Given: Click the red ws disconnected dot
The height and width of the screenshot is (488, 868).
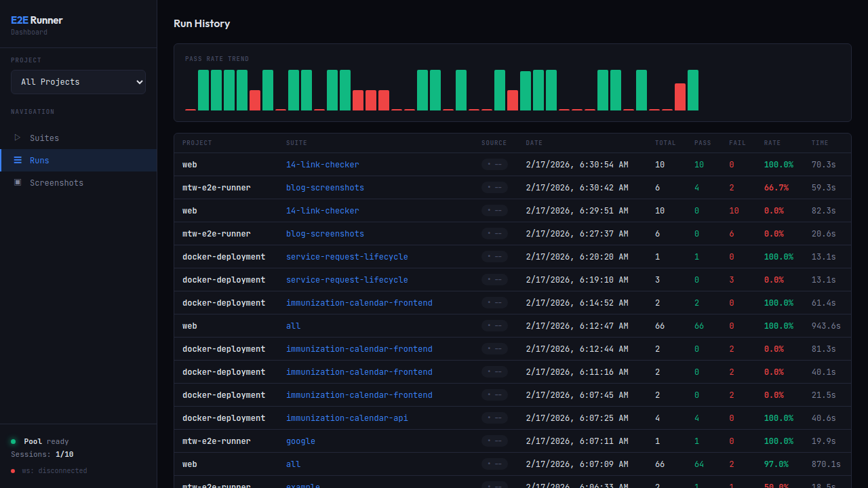Looking at the screenshot, I should tap(14, 470).
